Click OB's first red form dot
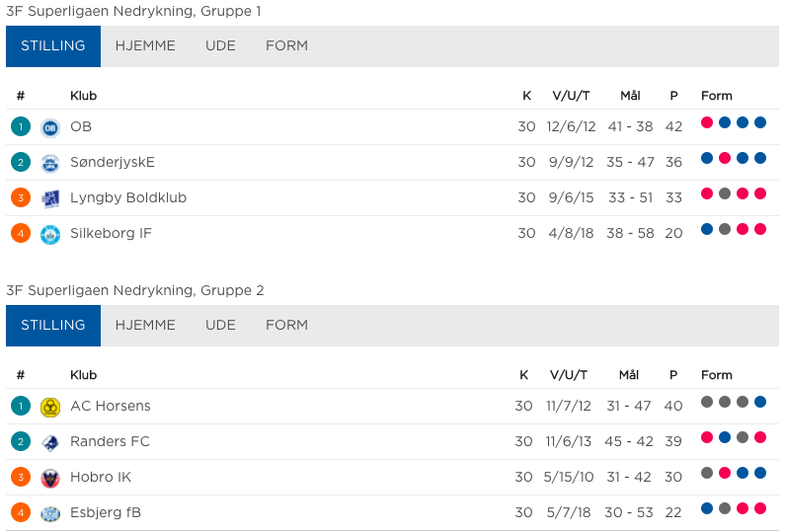Viewport: 785px width, 532px height. pyautogui.click(x=707, y=122)
